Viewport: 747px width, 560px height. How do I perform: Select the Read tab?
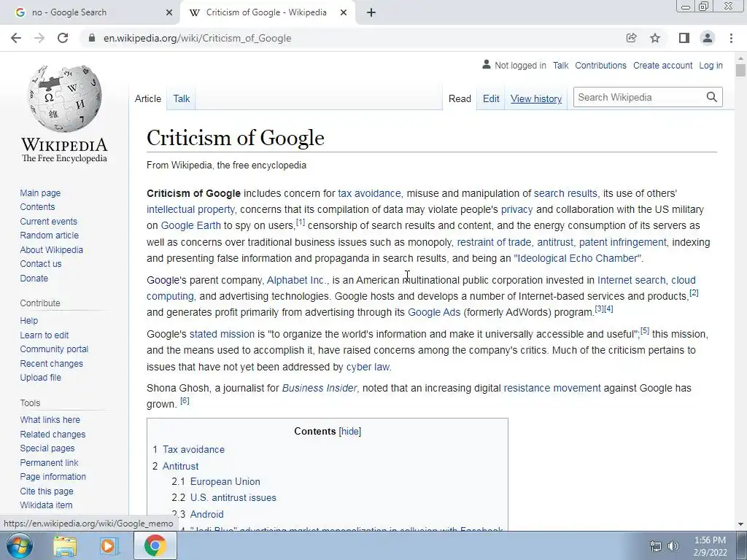coord(460,99)
